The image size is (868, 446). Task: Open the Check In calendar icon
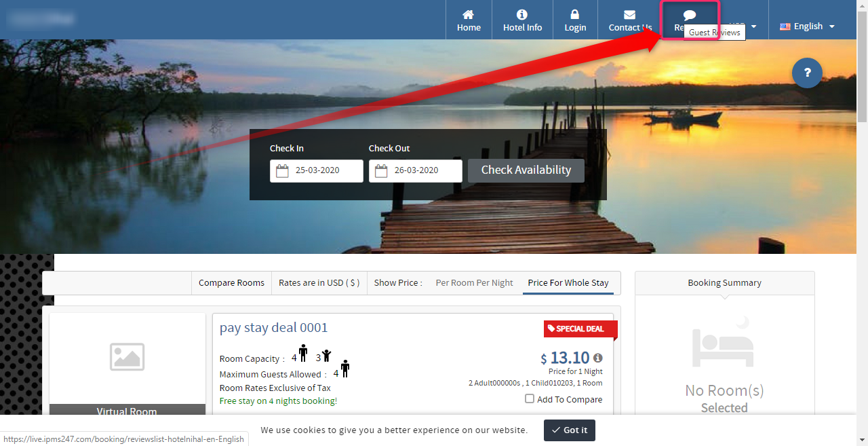[282, 170]
